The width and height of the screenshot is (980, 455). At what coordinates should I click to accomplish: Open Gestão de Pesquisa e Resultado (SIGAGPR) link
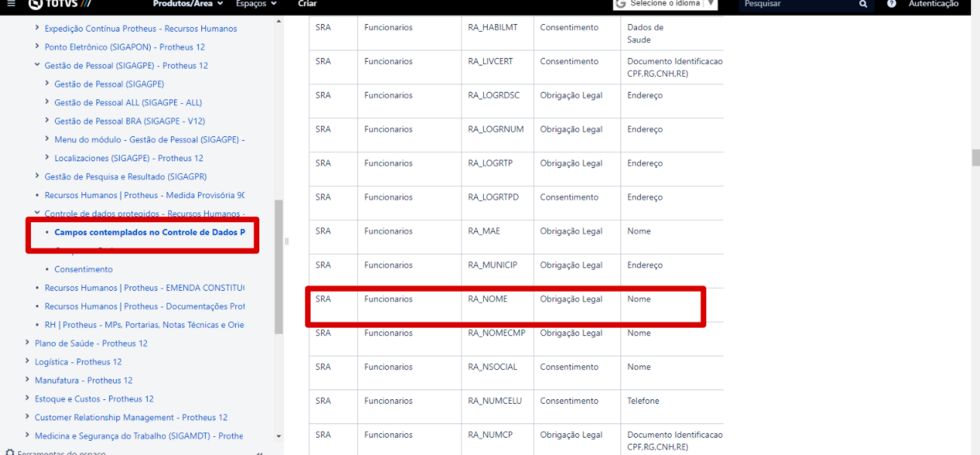click(126, 176)
